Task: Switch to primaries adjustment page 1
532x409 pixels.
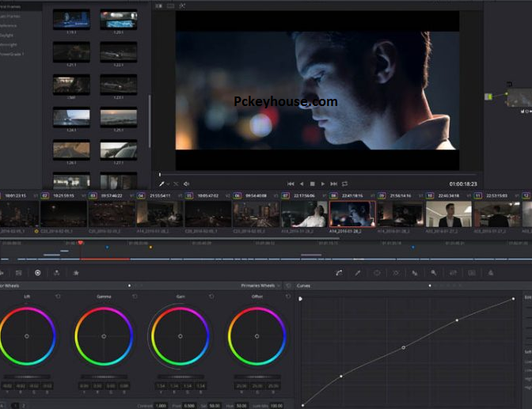Action: coord(15,406)
